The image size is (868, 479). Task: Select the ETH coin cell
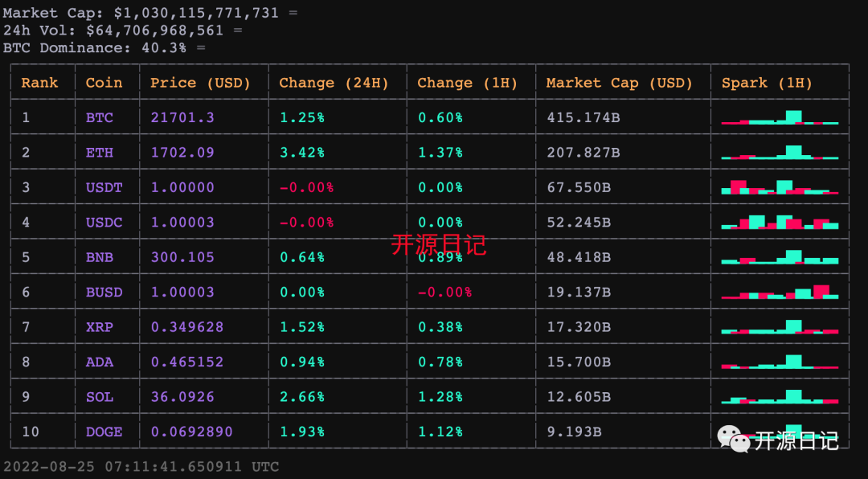100,153
